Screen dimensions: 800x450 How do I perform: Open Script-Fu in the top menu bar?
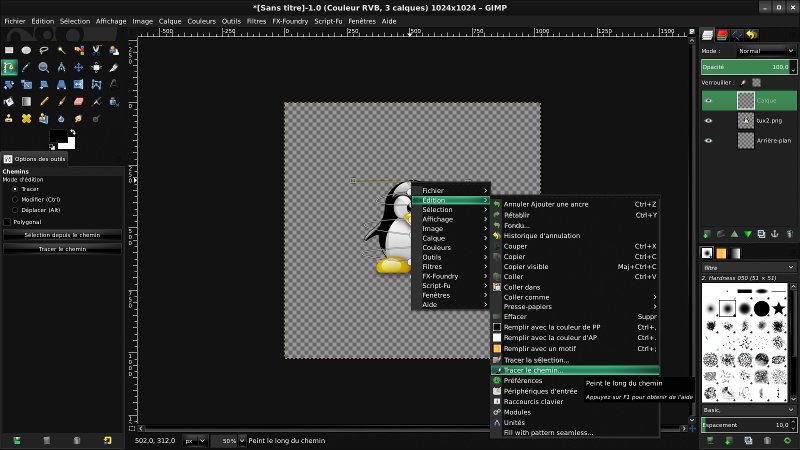[x=328, y=21]
